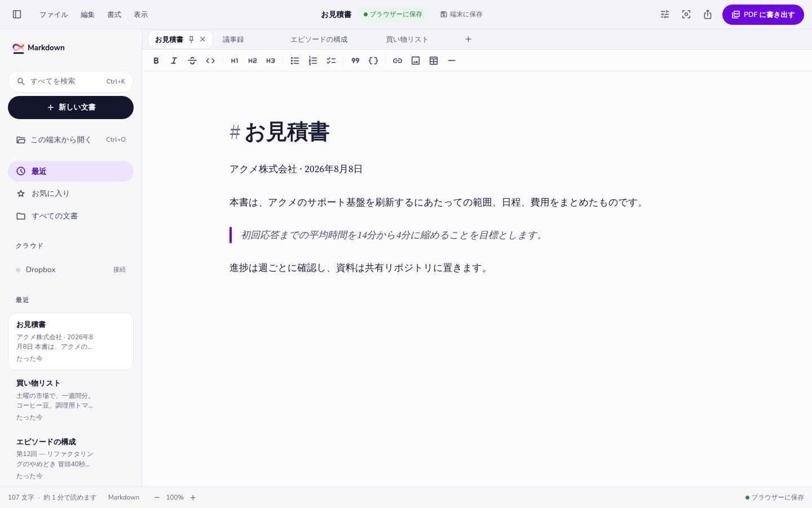
Task: Open the 書式 menu
Action: coord(114,15)
